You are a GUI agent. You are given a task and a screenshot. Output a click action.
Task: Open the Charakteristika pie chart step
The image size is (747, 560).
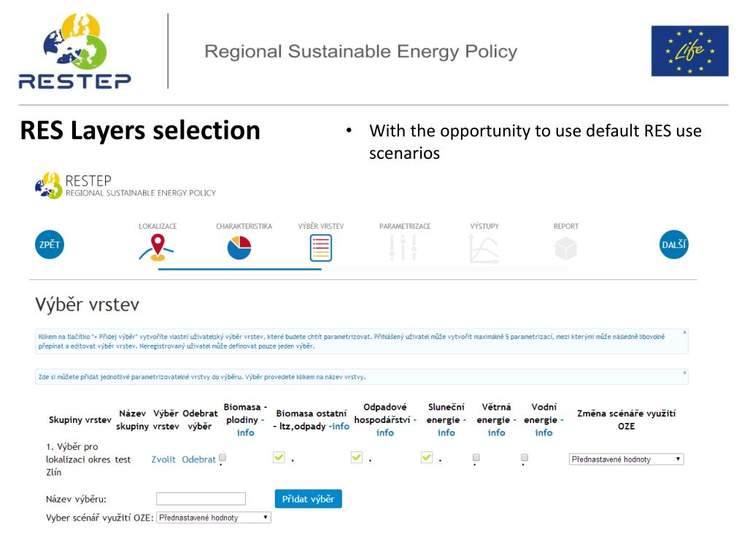pyautogui.click(x=239, y=248)
